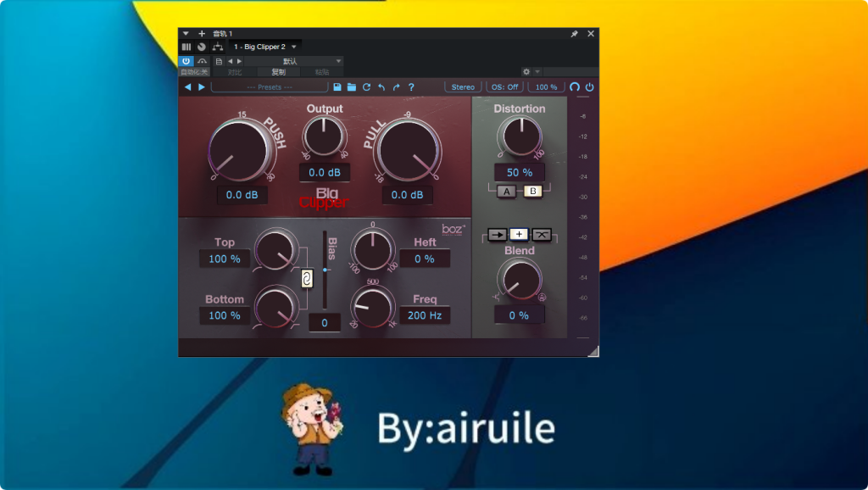Screen dimensions: 868x490
Task: Toggle the Top/Bottom link chain icon
Action: [307, 279]
